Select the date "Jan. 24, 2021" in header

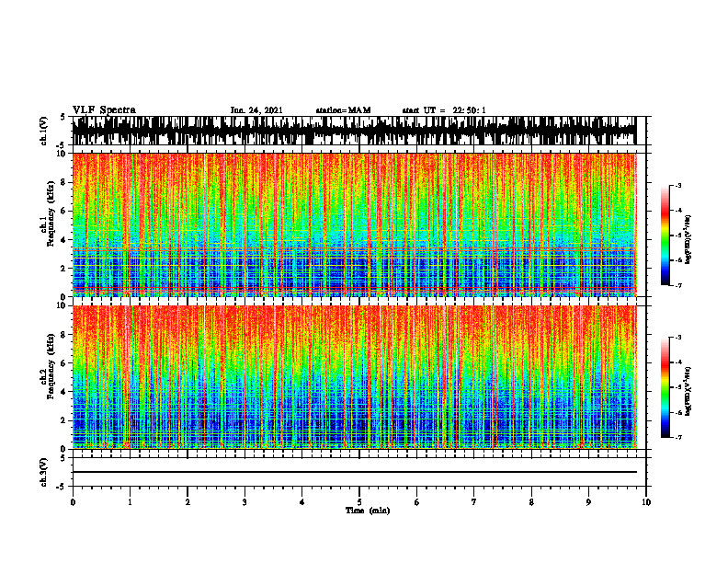(x=256, y=110)
